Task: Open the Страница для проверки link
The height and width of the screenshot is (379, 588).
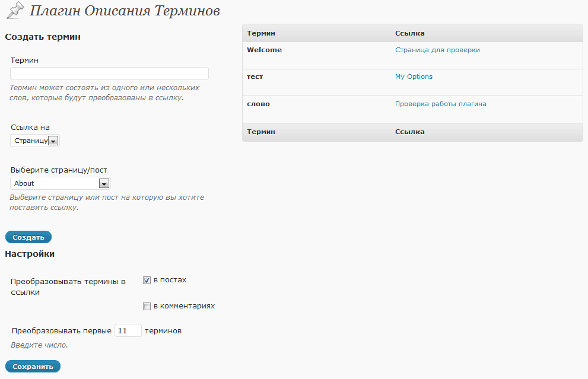Action: 437,50
